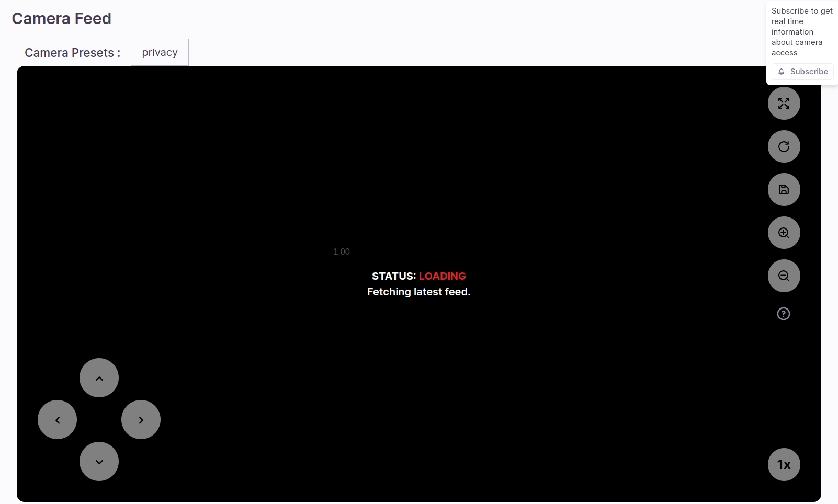
Task: Open the camera feed in fullscreen
Action: click(784, 104)
